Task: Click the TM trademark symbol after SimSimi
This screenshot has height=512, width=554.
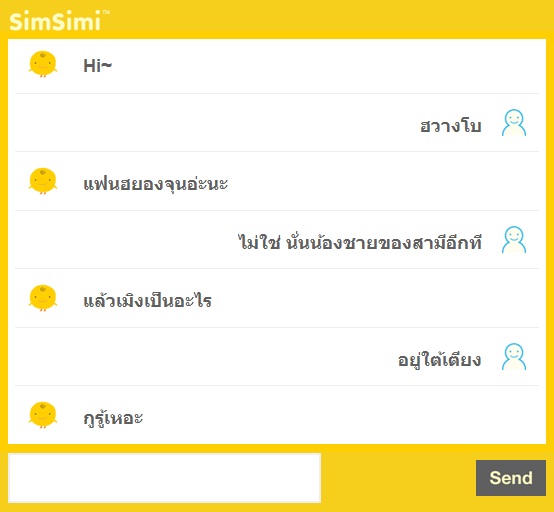Action: (x=106, y=12)
